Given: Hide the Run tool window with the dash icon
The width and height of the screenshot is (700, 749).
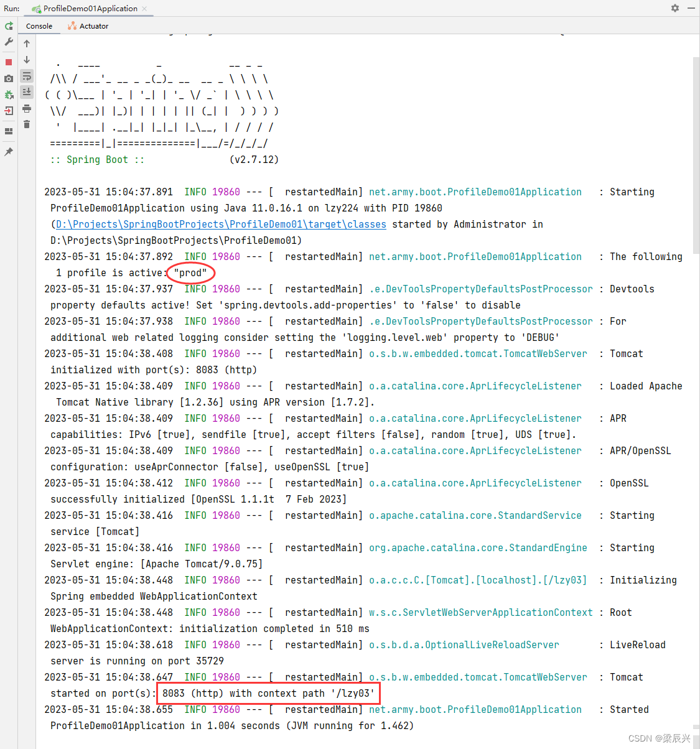Looking at the screenshot, I should 691,8.
